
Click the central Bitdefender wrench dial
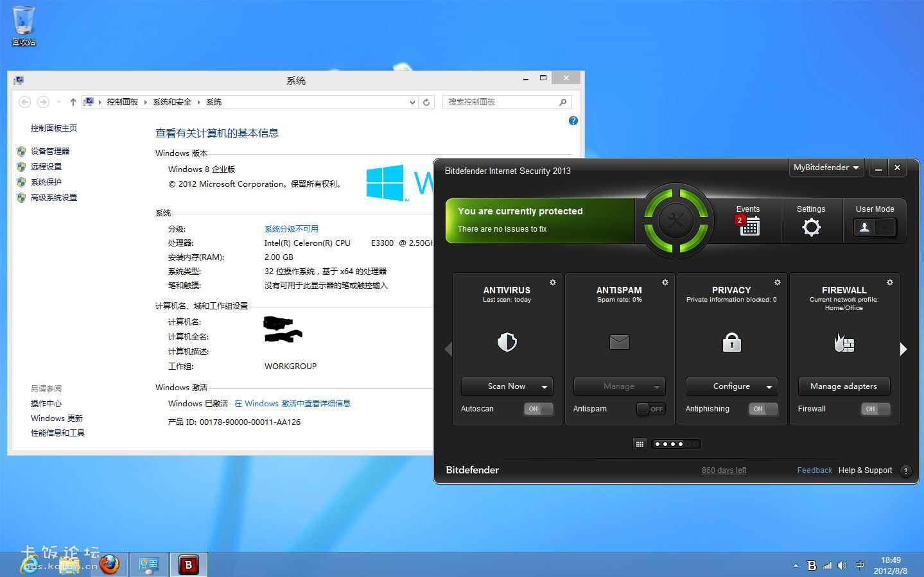pyautogui.click(x=676, y=221)
